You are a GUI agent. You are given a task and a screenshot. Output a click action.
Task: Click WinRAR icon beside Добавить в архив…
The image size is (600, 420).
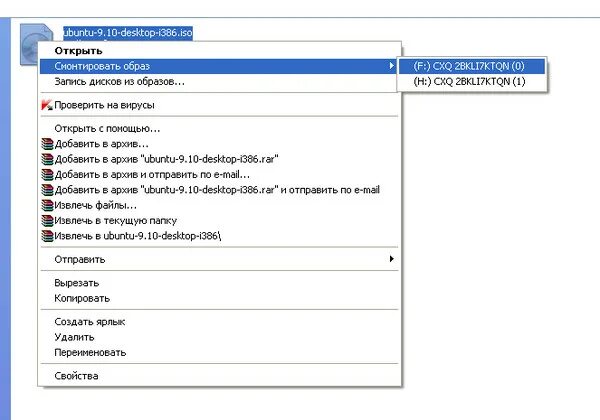(47, 144)
